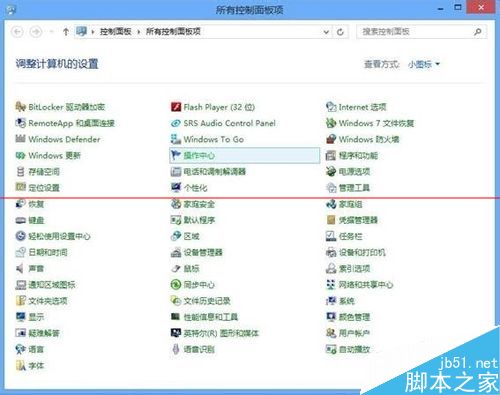
Task: Refresh the control panel view
Action: pyautogui.click(x=340, y=32)
